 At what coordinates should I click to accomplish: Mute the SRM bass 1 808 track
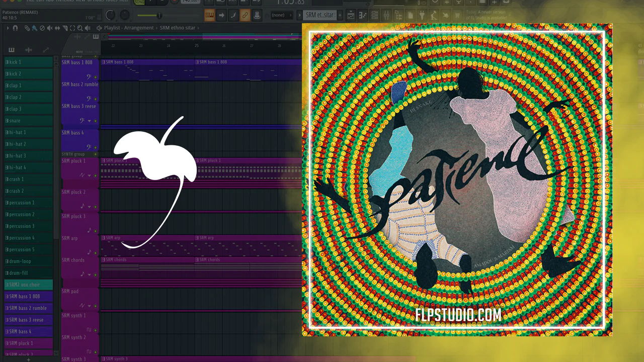(x=96, y=76)
